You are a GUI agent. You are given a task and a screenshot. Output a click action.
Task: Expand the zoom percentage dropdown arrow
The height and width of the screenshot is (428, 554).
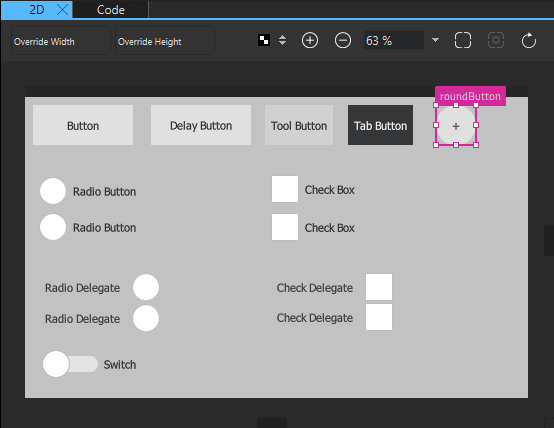[435, 40]
